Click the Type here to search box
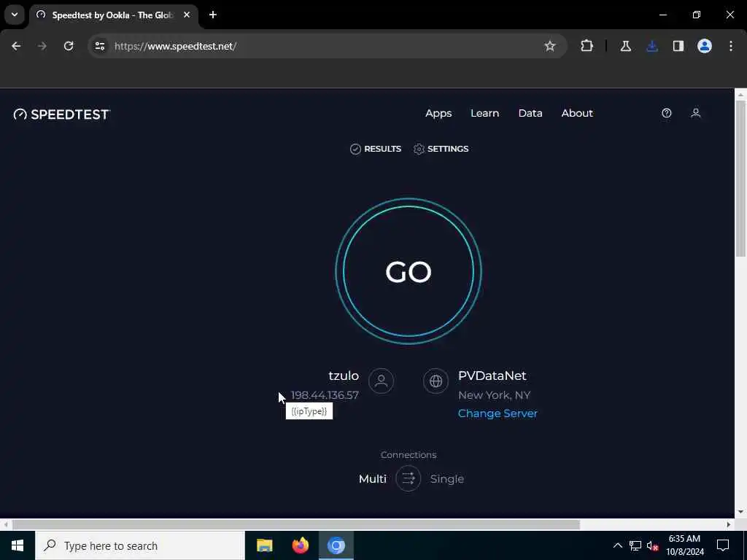The image size is (747, 560). point(140,545)
